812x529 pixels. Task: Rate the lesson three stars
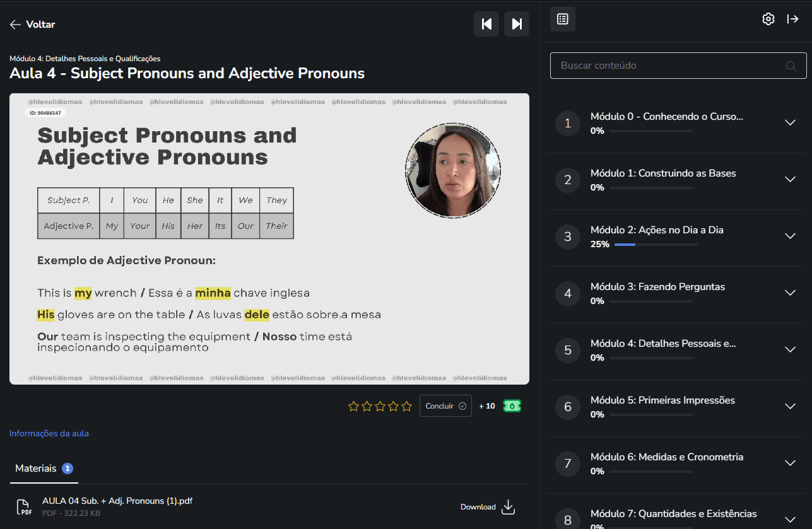tap(380, 406)
